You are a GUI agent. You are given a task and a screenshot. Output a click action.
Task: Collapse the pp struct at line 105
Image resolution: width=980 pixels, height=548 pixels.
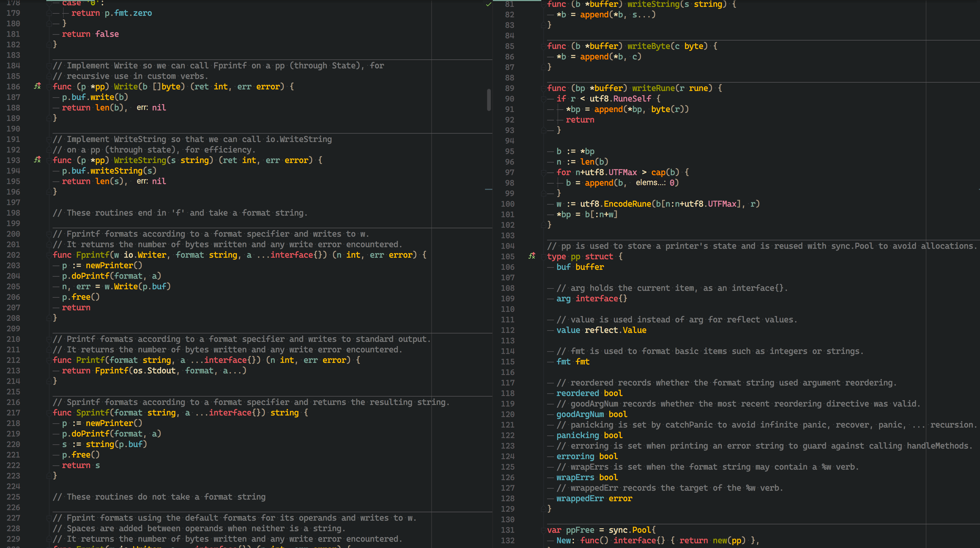[x=544, y=257]
